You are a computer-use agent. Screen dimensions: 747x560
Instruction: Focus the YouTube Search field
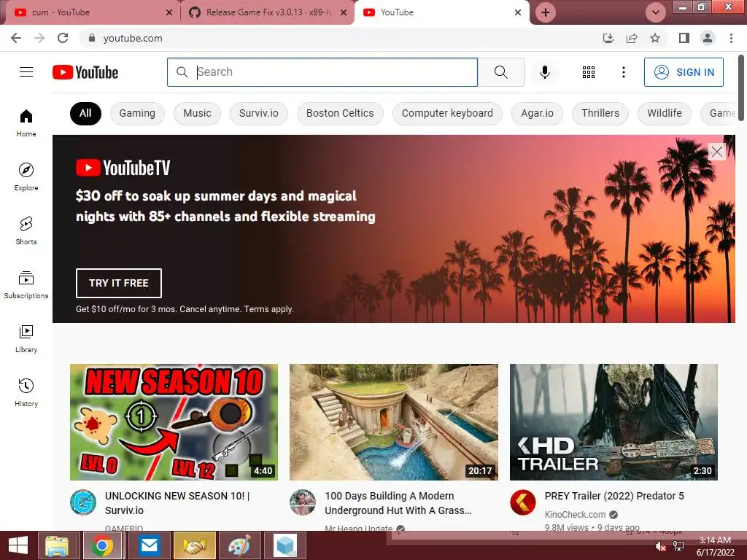click(322, 72)
